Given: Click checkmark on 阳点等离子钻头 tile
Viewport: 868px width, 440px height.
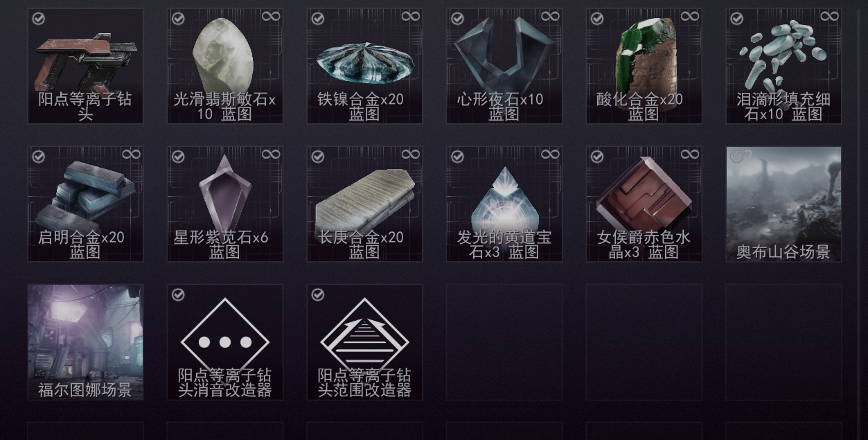Looking at the screenshot, I should click(x=39, y=19).
